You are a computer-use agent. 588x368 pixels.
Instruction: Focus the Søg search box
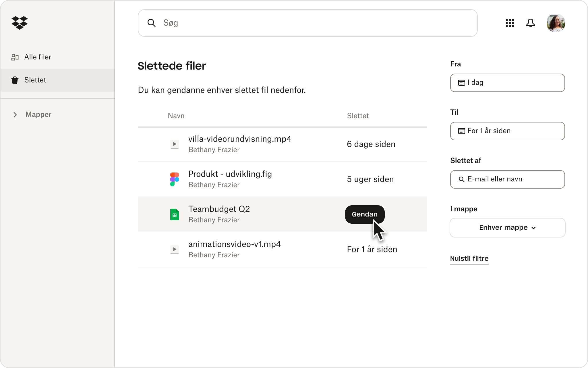tap(307, 23)
